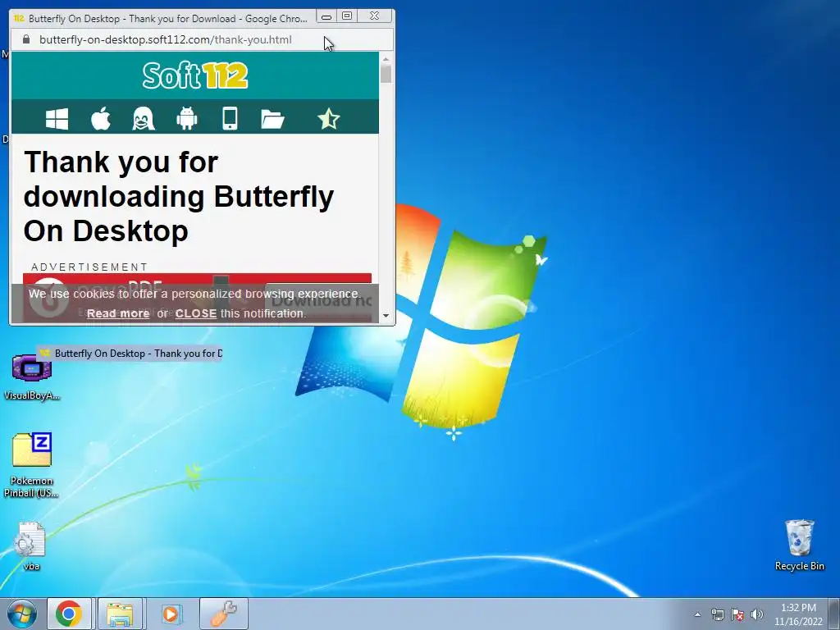Click the site lock icon in address bar

coord(26,39)
